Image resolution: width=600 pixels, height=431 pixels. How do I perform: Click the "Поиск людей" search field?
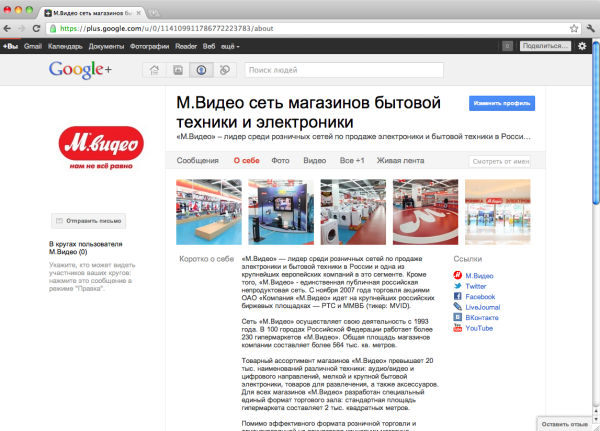pos(343,70)
